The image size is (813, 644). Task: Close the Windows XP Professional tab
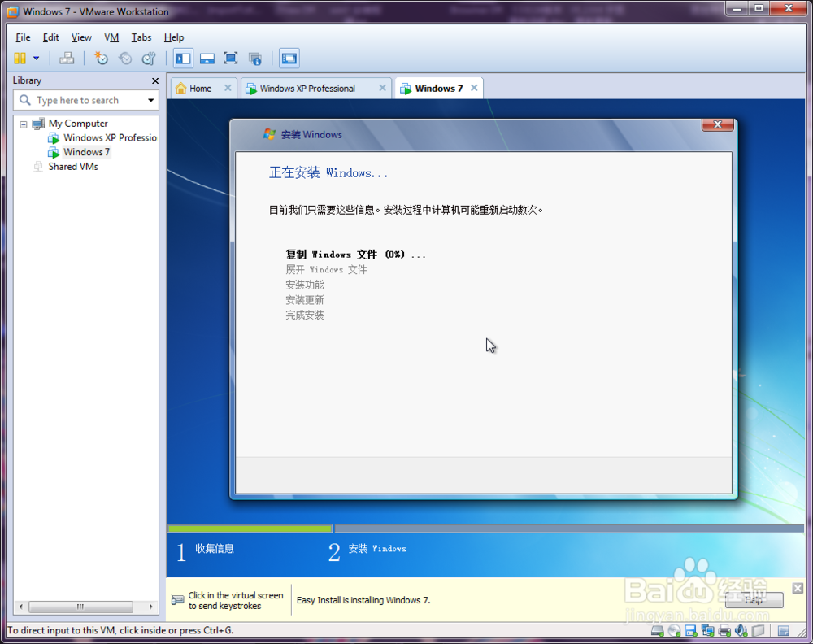click(382, 88)
